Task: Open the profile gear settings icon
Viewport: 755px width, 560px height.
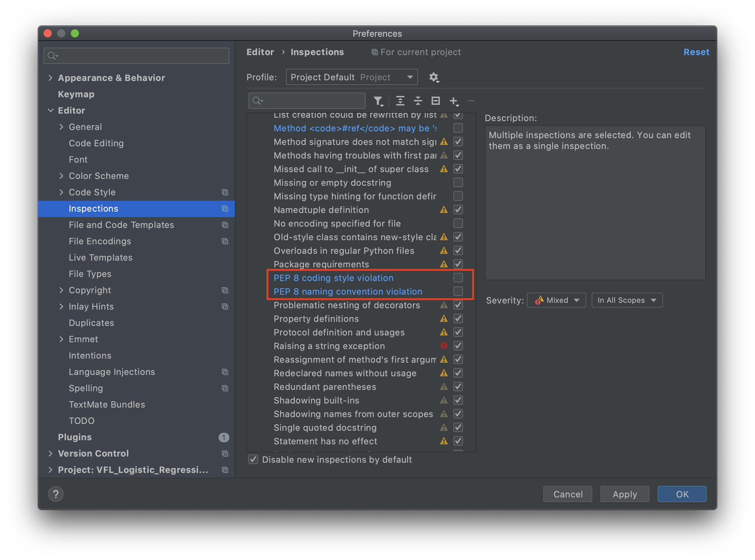Action: tap(434, 77)
